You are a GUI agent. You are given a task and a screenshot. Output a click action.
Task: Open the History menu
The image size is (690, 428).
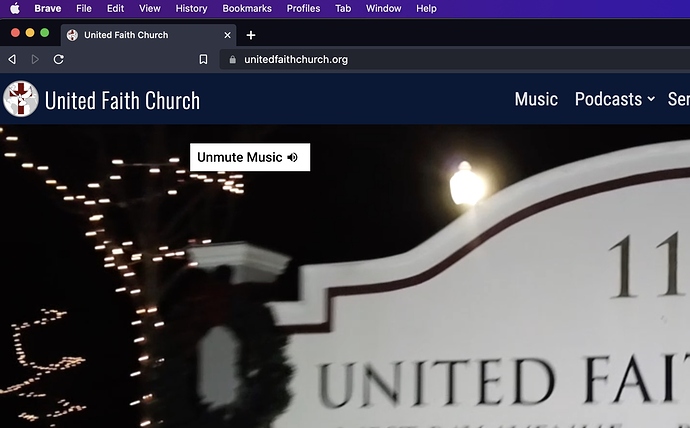(x=191, y=8)
